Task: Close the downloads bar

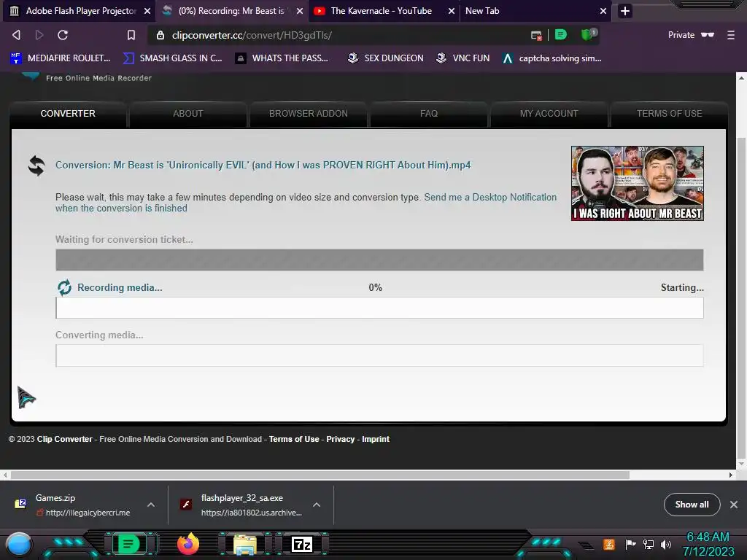Action: click(x=734, y=505)
